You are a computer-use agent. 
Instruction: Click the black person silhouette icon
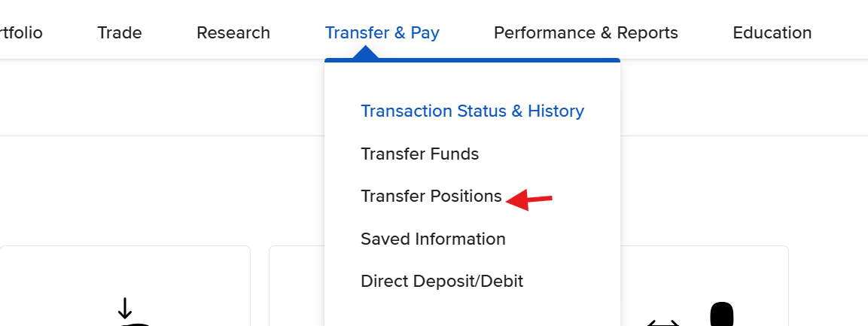tap(721, 314)
